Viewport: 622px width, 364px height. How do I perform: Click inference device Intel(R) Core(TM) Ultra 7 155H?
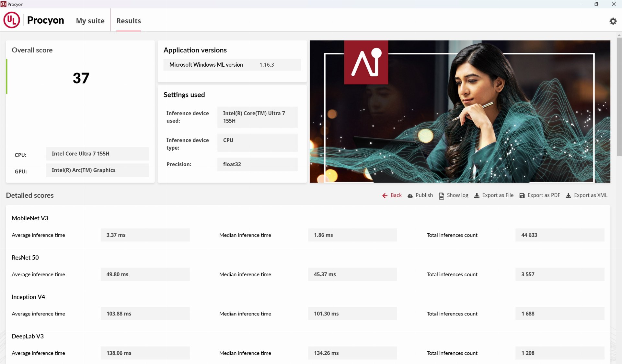click(x=257, y=117)
